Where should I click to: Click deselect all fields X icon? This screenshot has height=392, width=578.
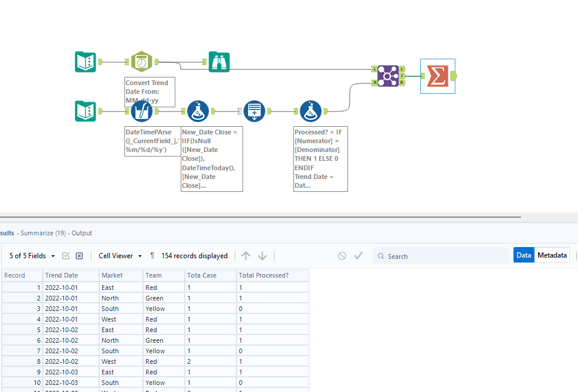(x=79, y=256)
